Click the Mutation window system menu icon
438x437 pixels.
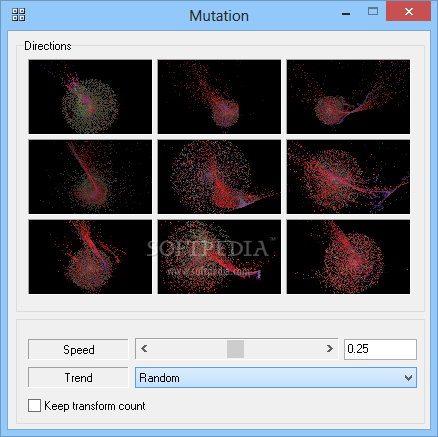pyautogui.click(x=18, y=15)
